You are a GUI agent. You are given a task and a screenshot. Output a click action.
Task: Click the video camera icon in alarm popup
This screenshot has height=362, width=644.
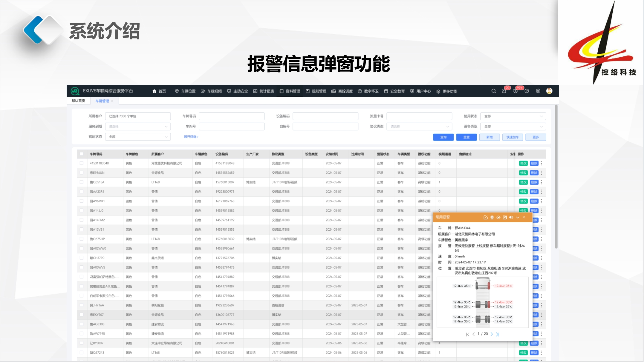pos(492,218)
